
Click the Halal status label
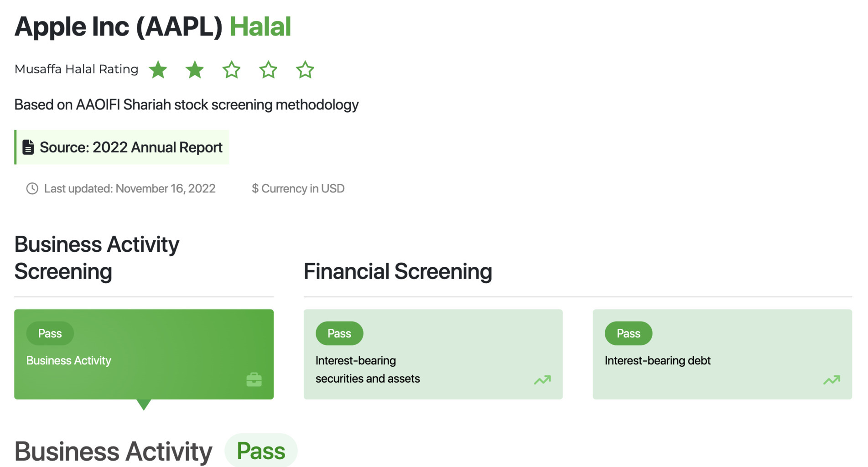pos(260,26)
